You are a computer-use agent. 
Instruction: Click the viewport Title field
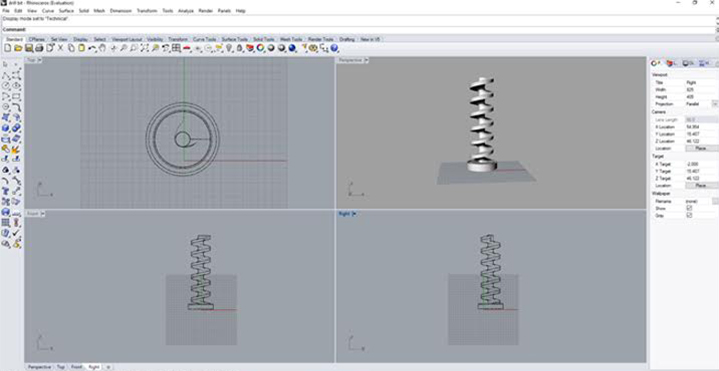point(702,82)
